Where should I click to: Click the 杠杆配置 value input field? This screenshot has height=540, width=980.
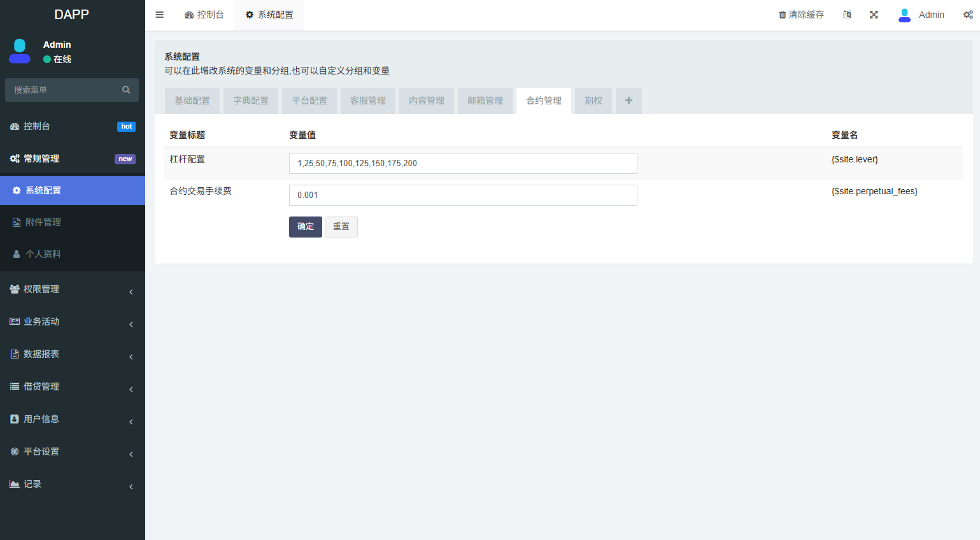(x=463, y=163)
